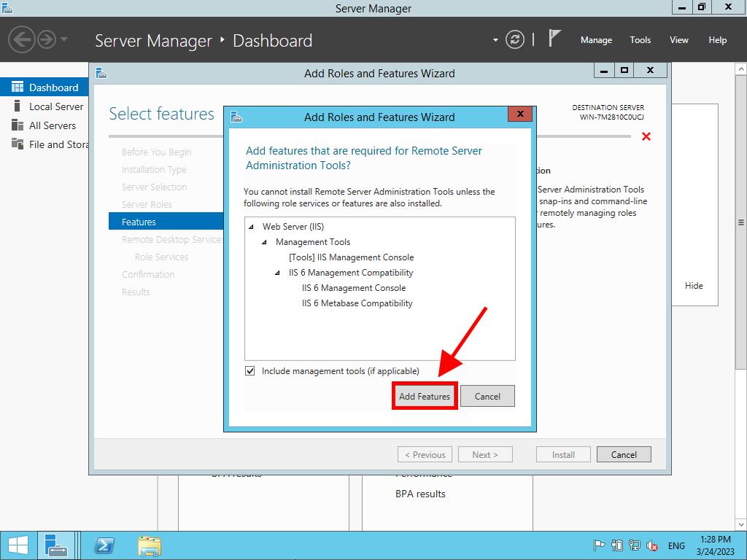Click Server Roles wizard step

tap(147, 205)
